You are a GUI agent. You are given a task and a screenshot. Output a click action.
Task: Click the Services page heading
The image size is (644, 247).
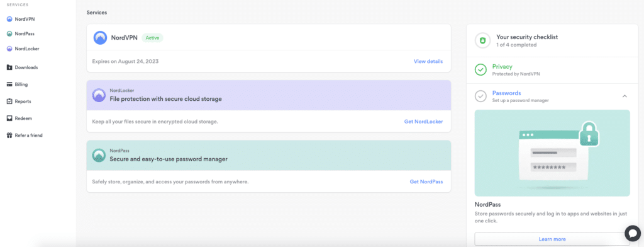96,13
